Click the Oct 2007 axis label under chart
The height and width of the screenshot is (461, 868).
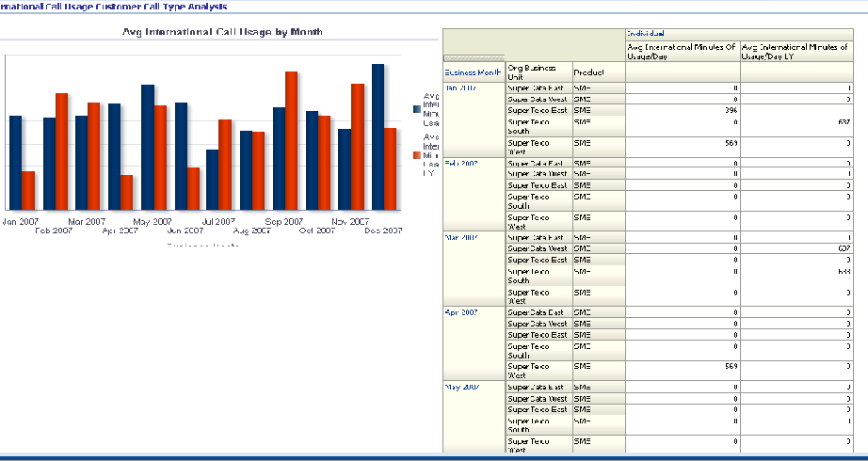click(x=316, y=230)
